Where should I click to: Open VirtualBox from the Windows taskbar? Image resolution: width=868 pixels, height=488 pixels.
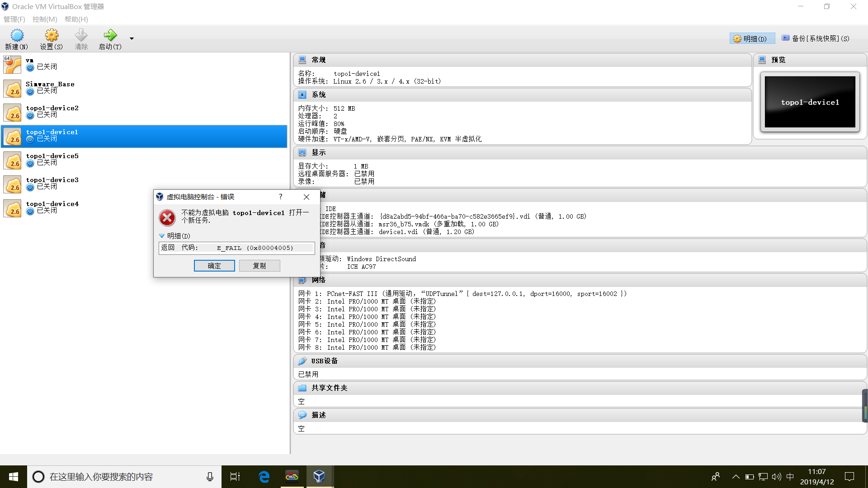(319, 476)
